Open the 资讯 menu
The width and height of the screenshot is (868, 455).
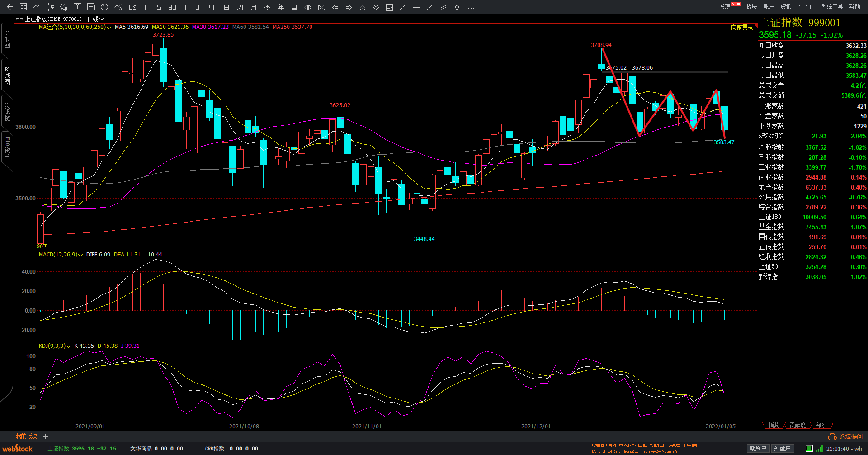(x=786, y=6)
